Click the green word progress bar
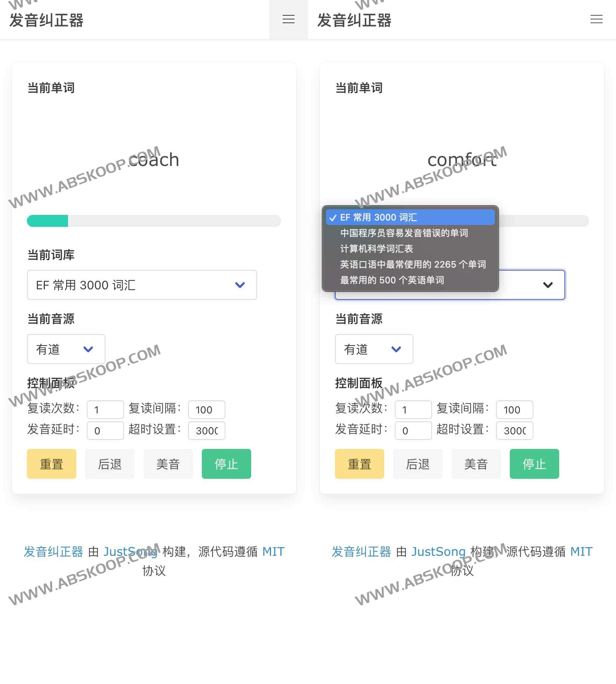The width and height of the screenshot is (616, 684). 47,221
